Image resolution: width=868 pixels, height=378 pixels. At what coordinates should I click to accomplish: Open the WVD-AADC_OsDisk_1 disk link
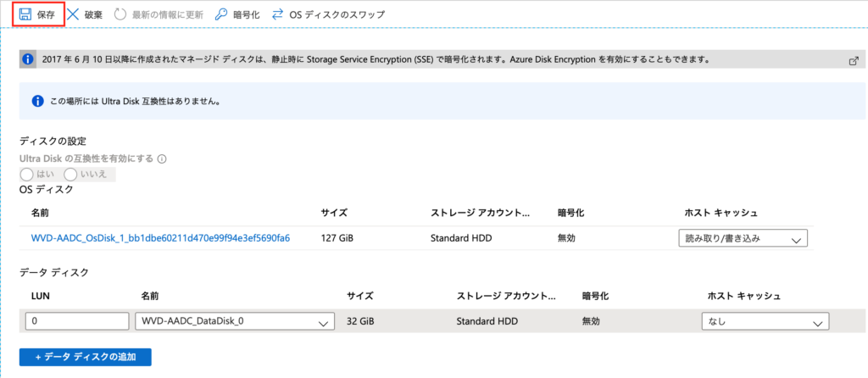161,238
